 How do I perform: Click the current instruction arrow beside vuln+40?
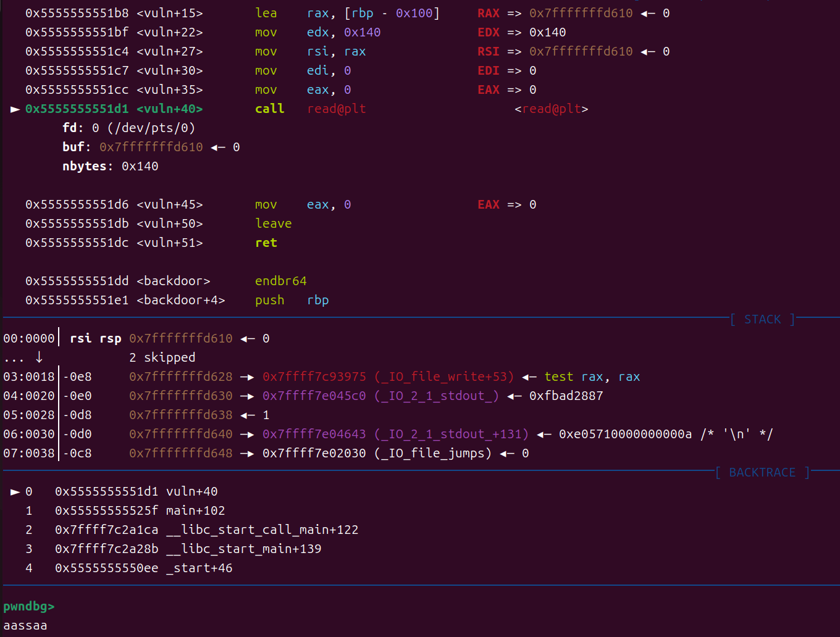[15, 109]
